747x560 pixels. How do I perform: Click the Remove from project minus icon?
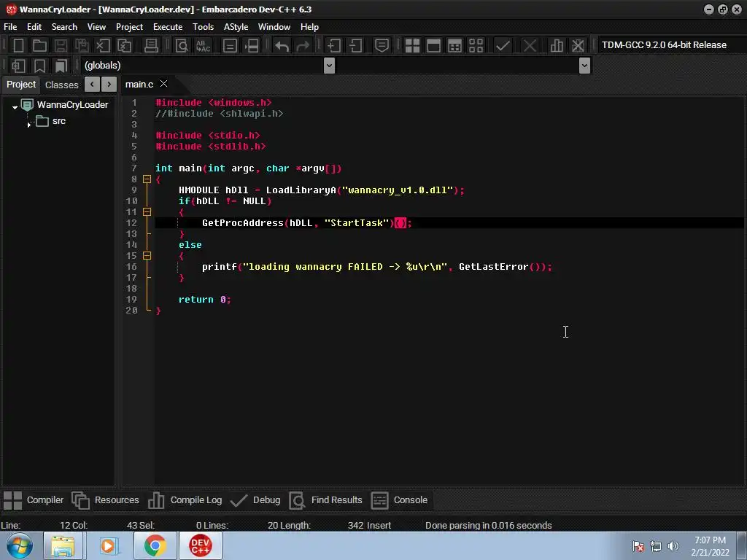[x=355, y=46]
